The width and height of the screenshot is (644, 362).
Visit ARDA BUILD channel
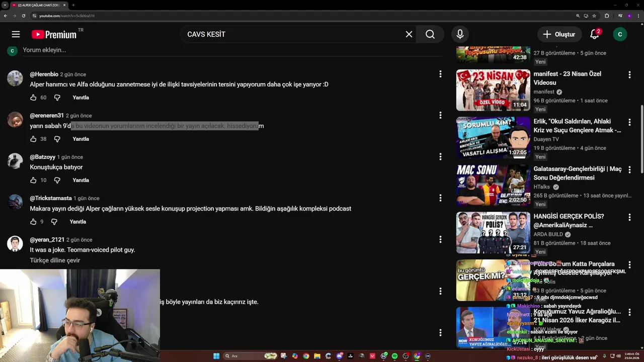click(548, 234)
